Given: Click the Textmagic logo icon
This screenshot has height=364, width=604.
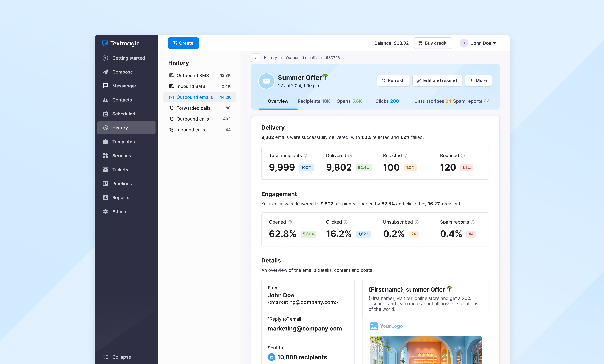Looking at the screenshot, I should click(105, 43).
